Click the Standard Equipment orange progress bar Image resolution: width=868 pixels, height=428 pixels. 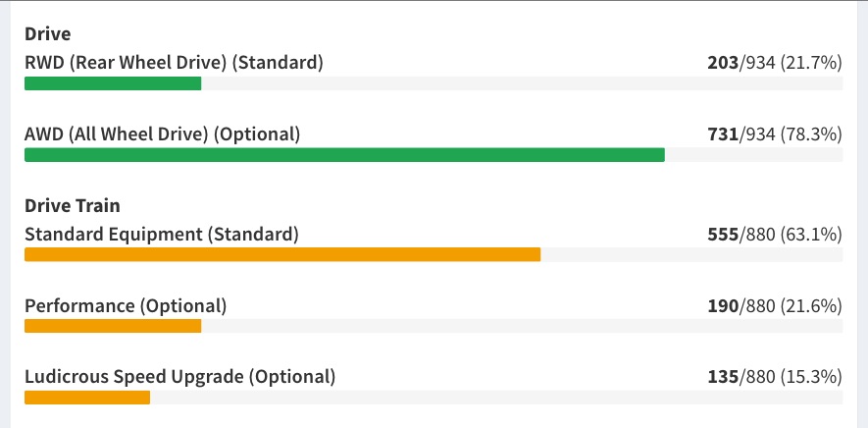282,254
